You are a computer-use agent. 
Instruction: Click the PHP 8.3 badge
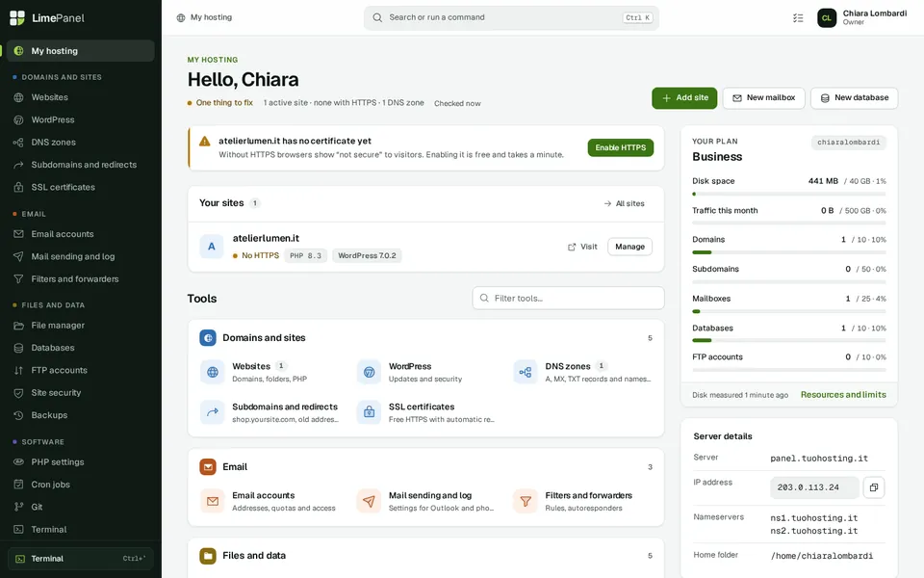pos(305,255)
